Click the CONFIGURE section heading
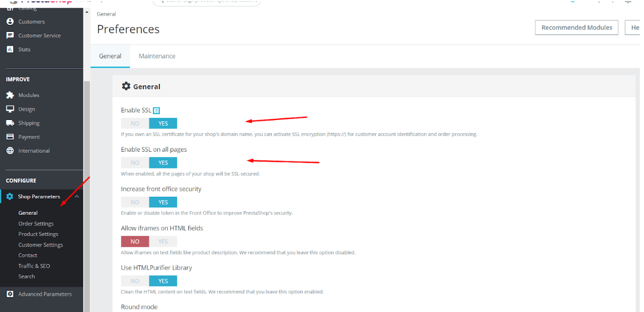Viewport: 644px width, 312px height. point(21,180)
